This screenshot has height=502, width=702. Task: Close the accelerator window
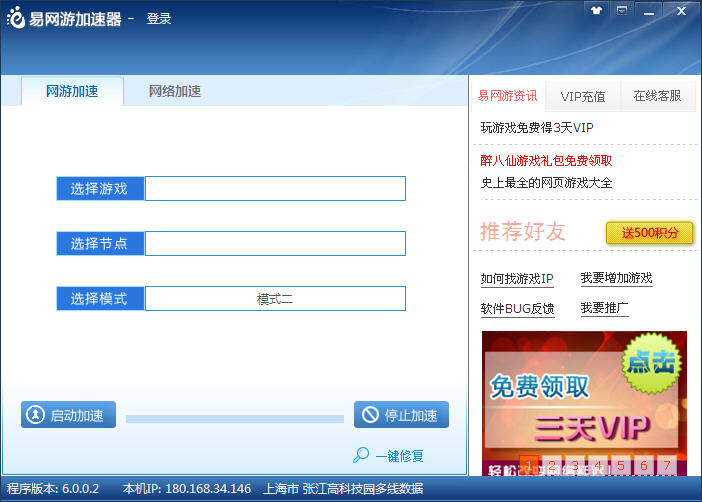pos(681,11)
